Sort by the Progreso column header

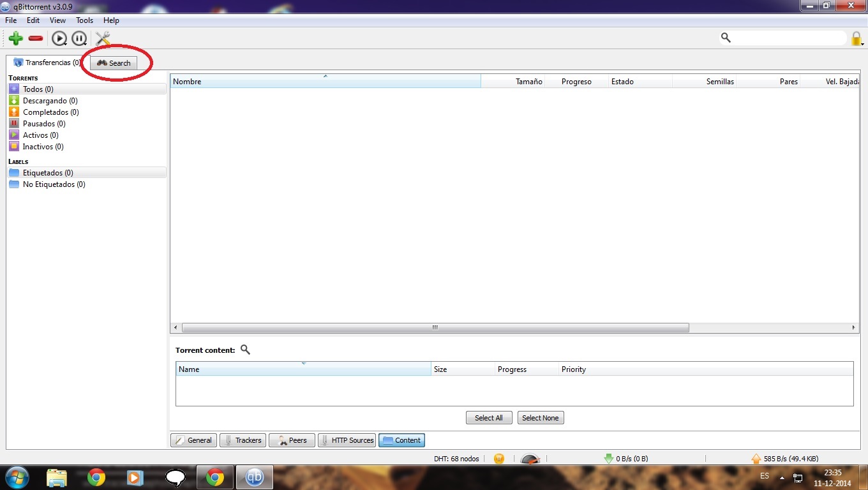[x=576, y=81]
